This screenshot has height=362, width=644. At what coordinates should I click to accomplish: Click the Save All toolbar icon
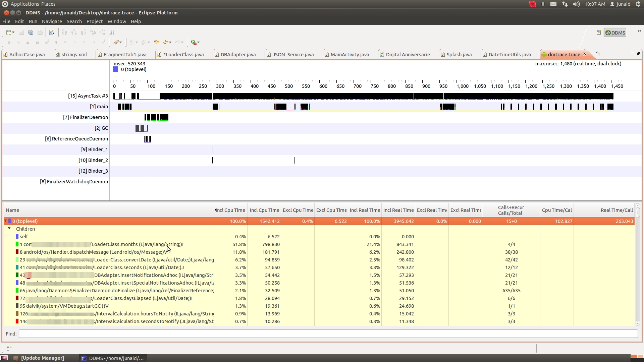pyautogui.click(x=31, y=33)
